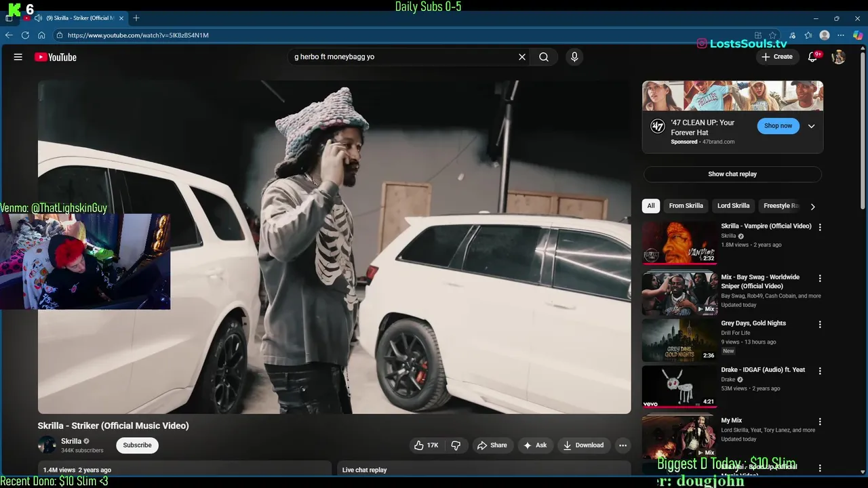Open options menu for Bay Swag mix
The height and width of the screenshot is (488, 868).
(820, 278)
